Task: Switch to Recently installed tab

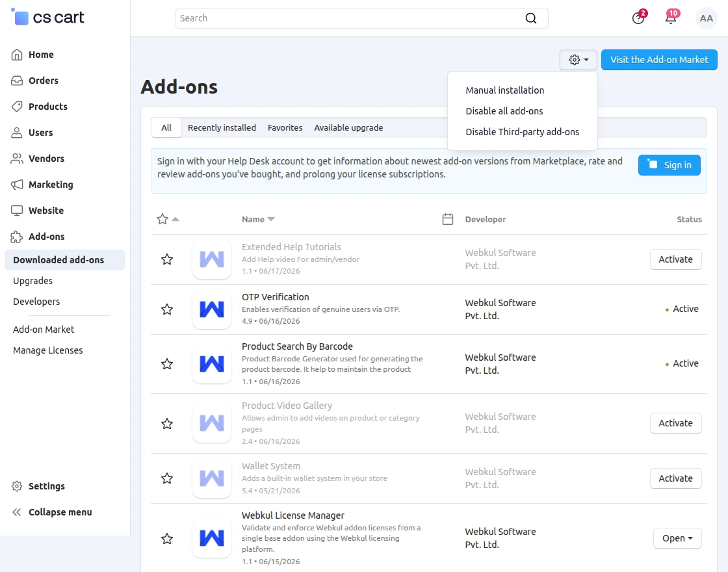Action: (x=222, y=127)
